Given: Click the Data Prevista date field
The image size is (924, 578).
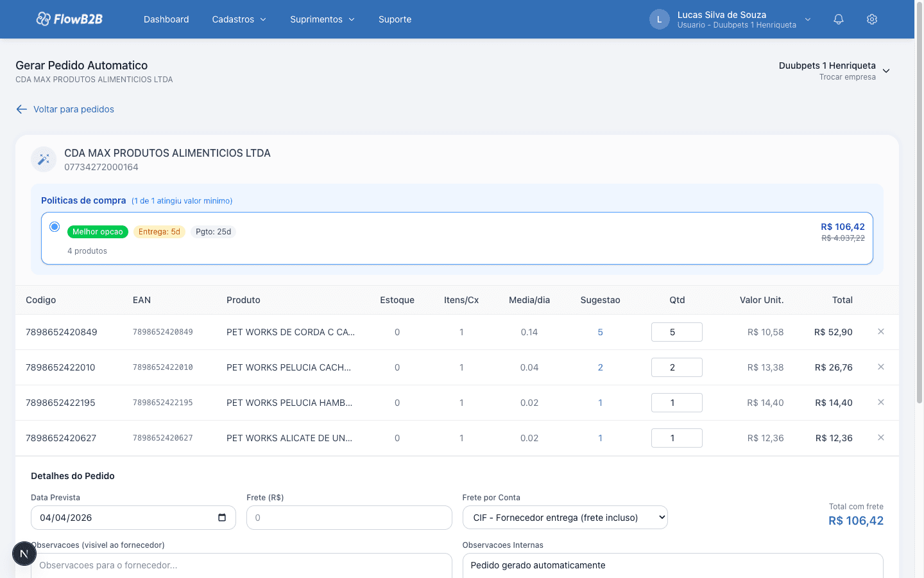Looking at the screenshot, I should pos(133,518).
